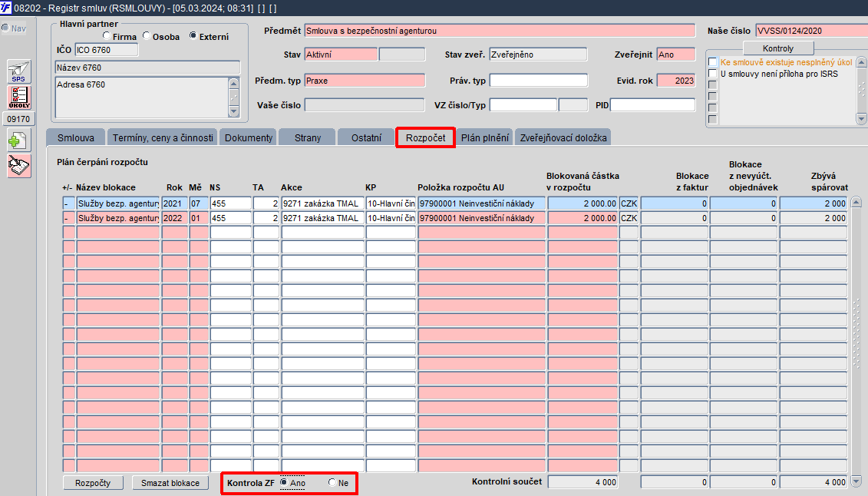Click the application logo in title bar
The width and height of the screenshot is (868, 496).
tap(5, 8)
